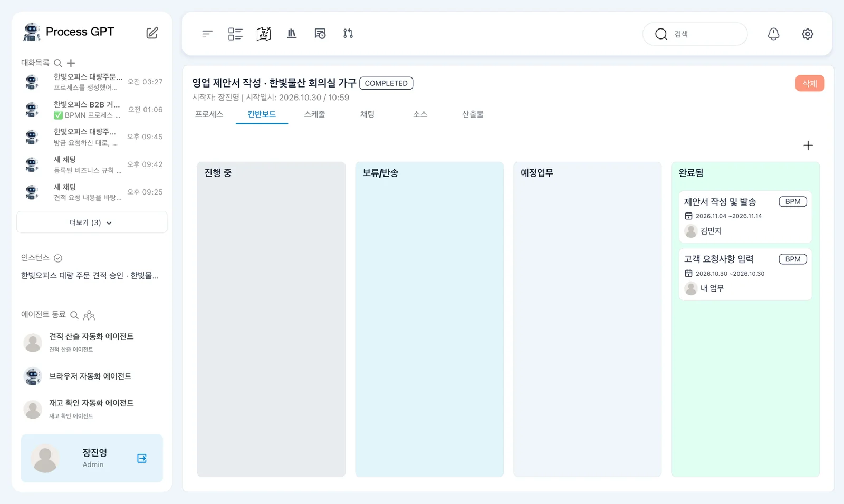Open the scheduled task history icon

click(320, 34)
